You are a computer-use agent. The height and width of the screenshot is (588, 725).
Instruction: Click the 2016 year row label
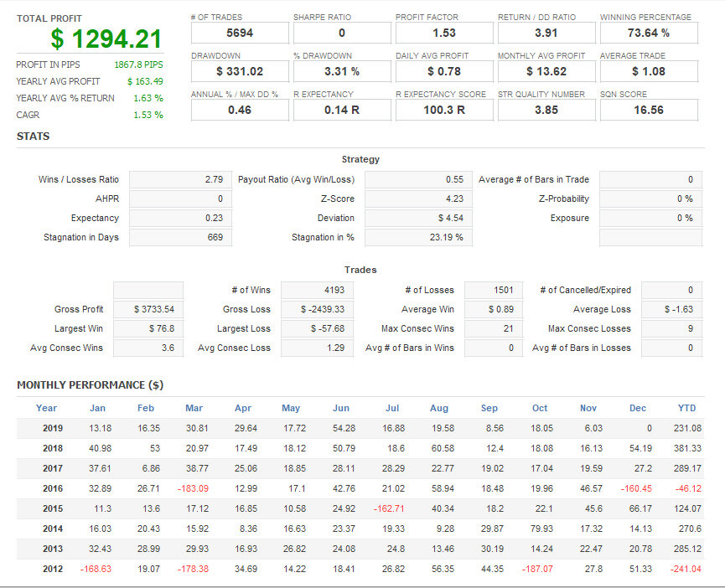coord(53,488)
